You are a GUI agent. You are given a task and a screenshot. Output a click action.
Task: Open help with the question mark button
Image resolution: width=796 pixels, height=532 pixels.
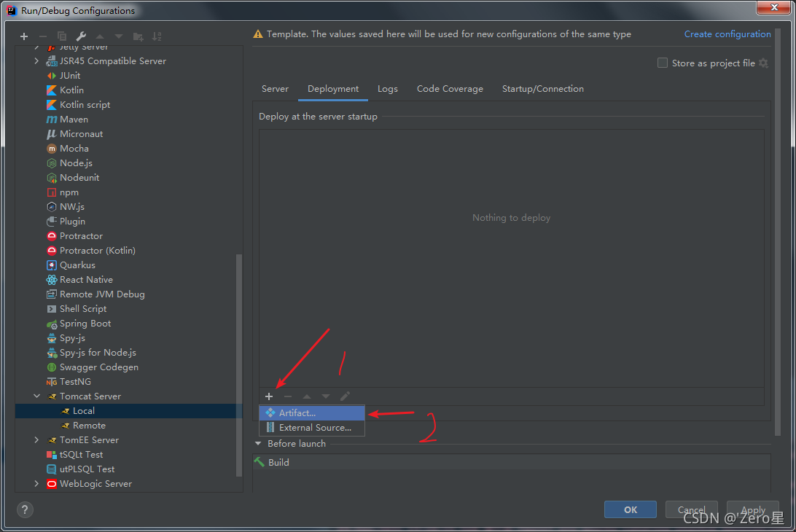point(25,509)
